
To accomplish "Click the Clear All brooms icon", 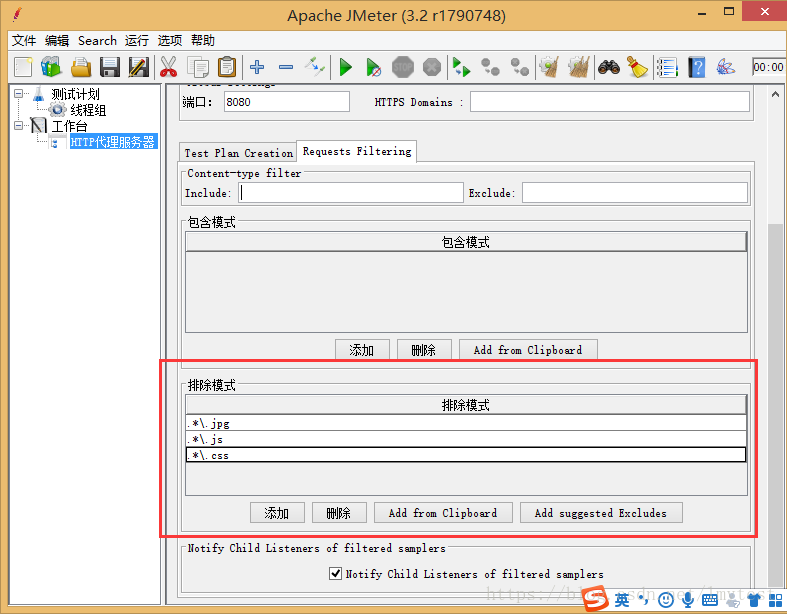I will tap(579, 67).
